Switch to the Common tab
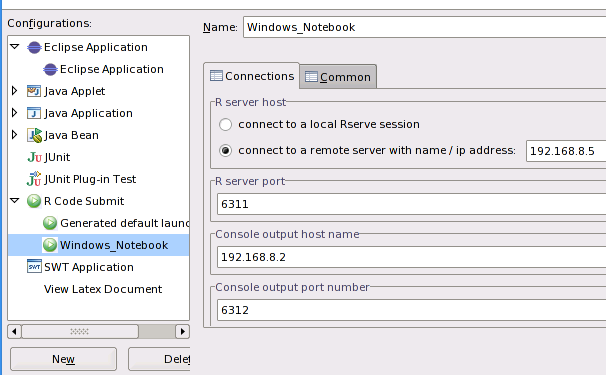Screen dimensions: 606x375 coord(338,77)
